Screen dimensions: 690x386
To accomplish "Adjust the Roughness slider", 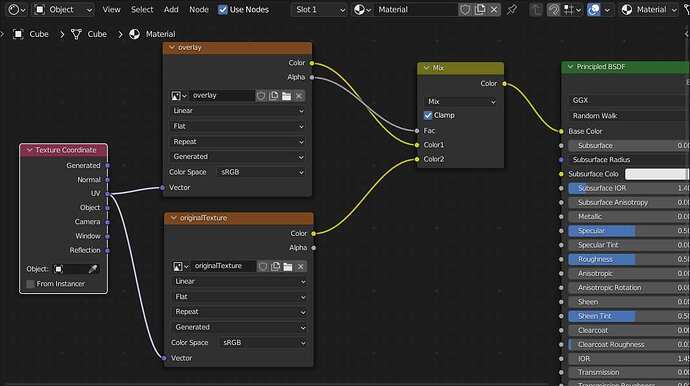I will [628, 259].
